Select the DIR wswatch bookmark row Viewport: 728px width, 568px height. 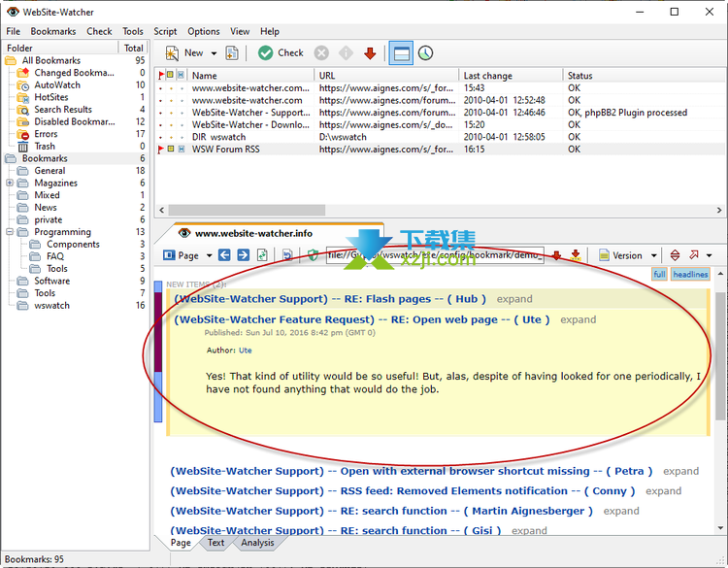coord(439,137)
